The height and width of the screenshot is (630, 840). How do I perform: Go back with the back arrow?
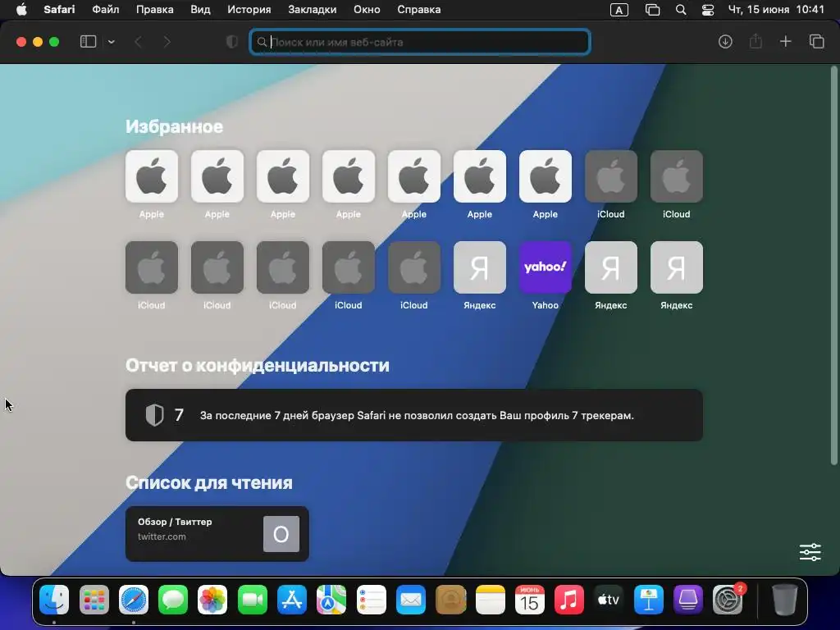click(x=138, y=42)
